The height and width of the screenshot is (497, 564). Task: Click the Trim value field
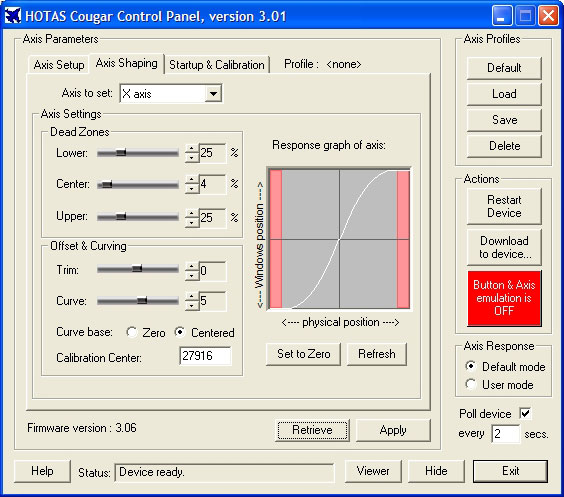tap(212, 271)
